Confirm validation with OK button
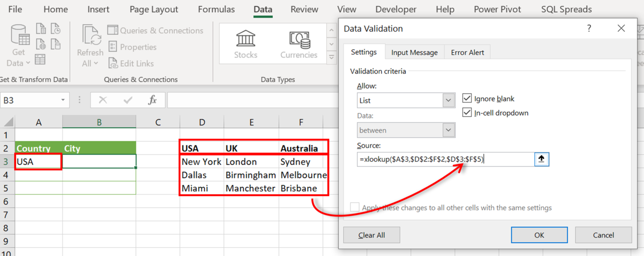Viewport: 644px width, 256px height. tap(539, 235)
